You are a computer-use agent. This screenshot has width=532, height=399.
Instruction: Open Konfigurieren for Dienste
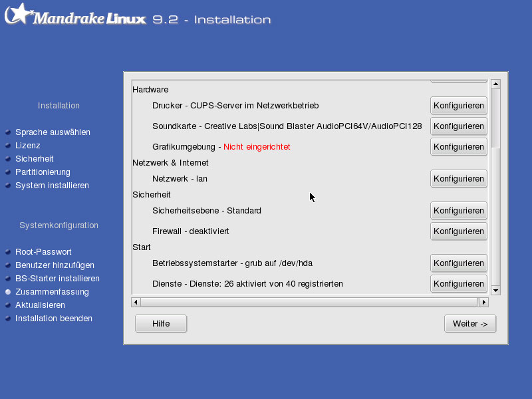[458, 284]
